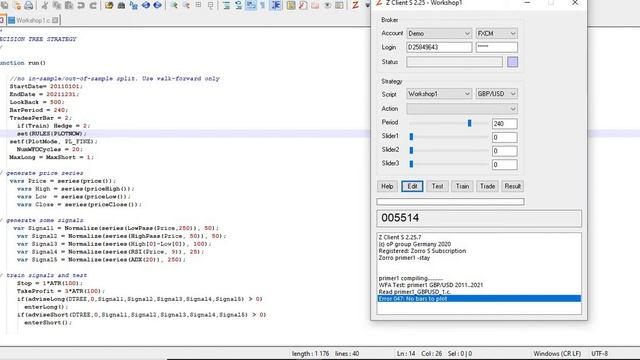Screen dimensions: 640x360
Task: Click the Train button
Action: [462, 187]
